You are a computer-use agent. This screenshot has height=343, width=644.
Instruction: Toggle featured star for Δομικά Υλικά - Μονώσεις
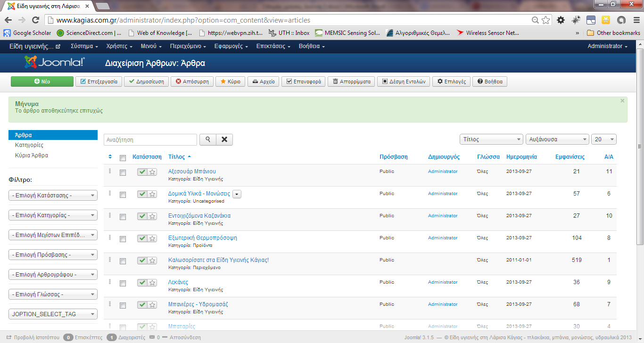[x=152, y=194]
